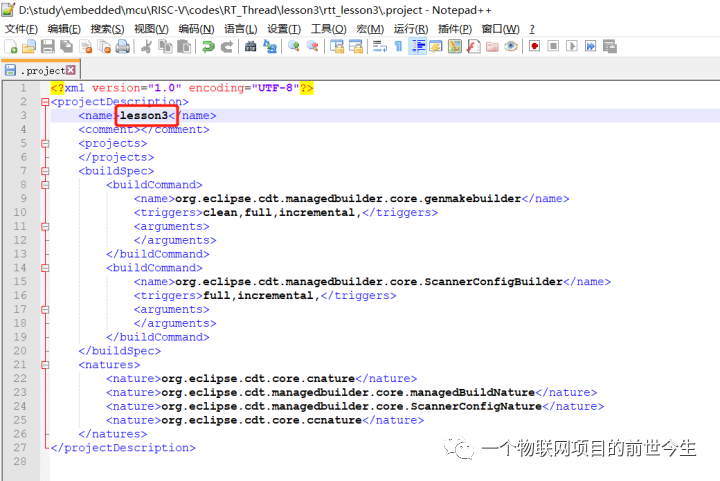Print the document via printer icon
This screenshot has width=720, height=481.
(x=123, y=46)
